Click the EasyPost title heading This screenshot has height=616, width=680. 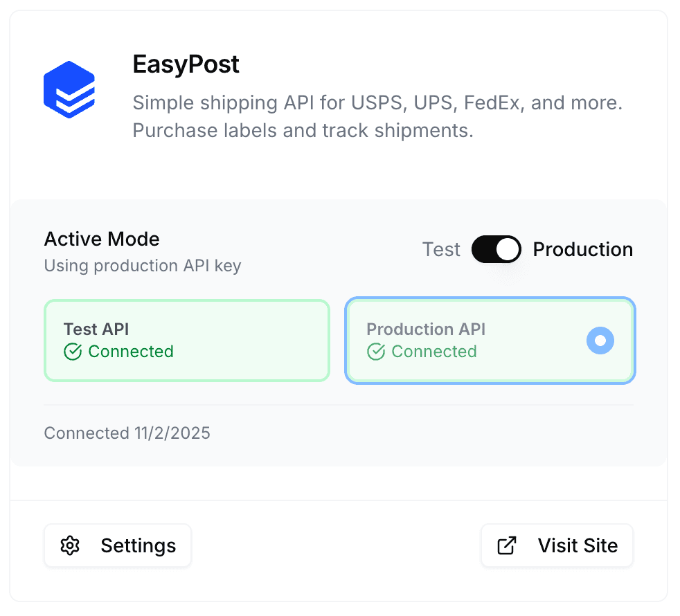point(186,64)
